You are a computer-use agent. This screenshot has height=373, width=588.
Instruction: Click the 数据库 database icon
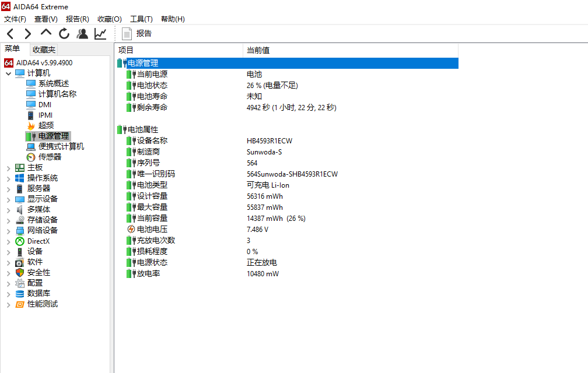coord(19,294)
